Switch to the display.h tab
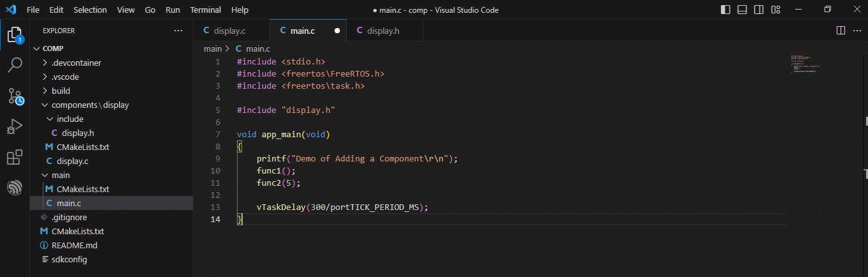The height and width of the screenshot is (277, 868). coord(384,31)
